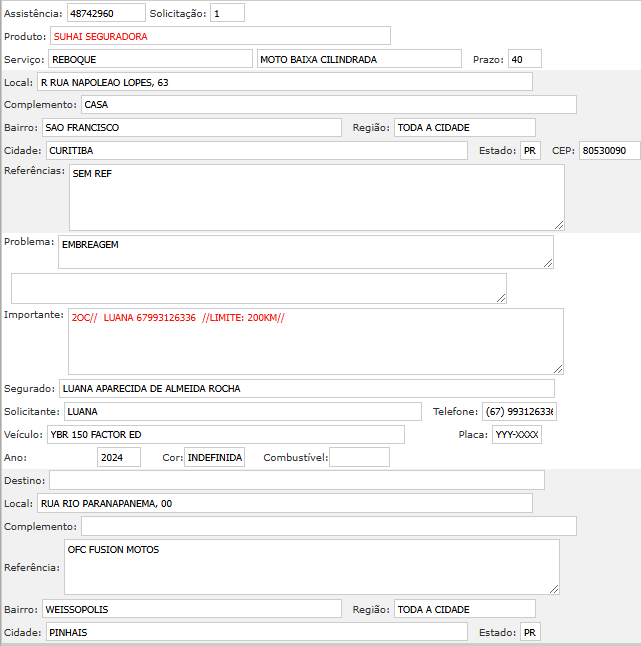
Task: Click the Segurado name field
Action: [x=306, y=388]
